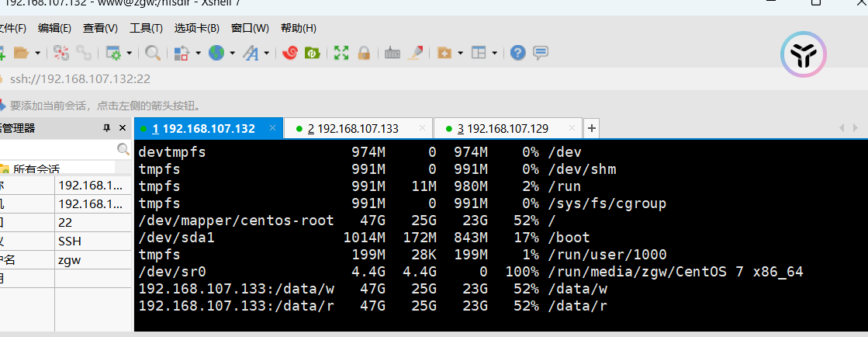Close the 192.168.107.133 tab
This screenshot has width=868, height=337.
(x=423, y=128)
